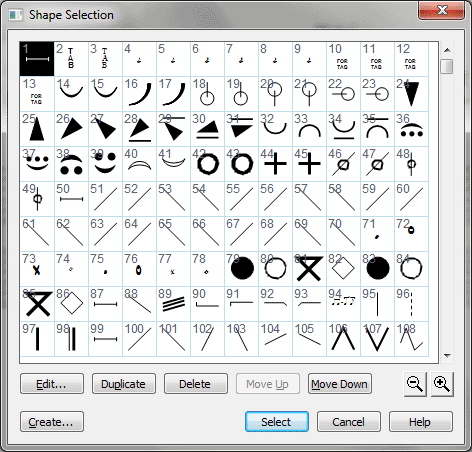Select shape 96 dashed vertical line

pyautogui.click(x=411, y=304)
